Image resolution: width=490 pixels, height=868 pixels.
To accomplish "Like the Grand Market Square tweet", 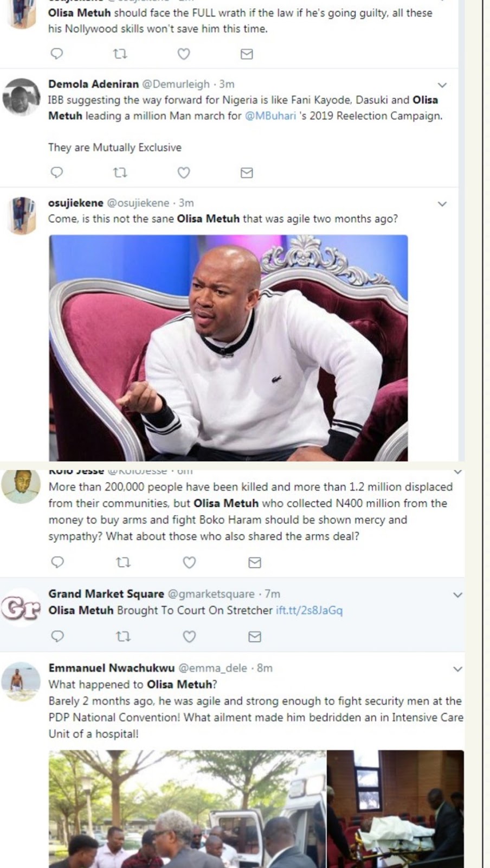I will [x=189, y=636].
